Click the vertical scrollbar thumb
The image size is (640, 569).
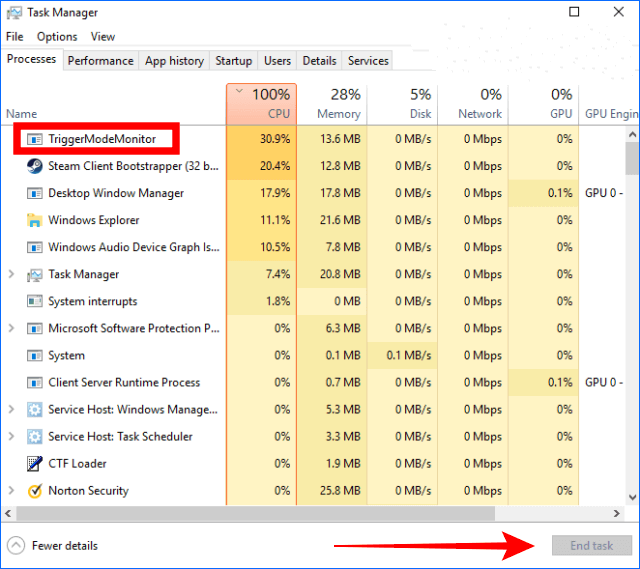point(632,158)
